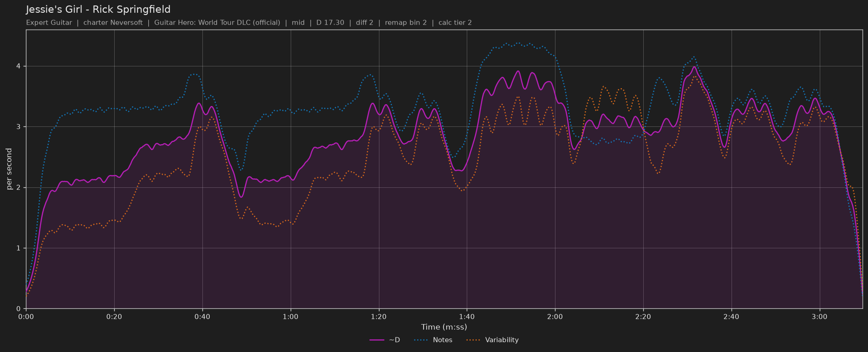Click the 1:40 x-axis tick label
Image resolution: width=868 pixels, height=352 pixels.
point(467,317)
